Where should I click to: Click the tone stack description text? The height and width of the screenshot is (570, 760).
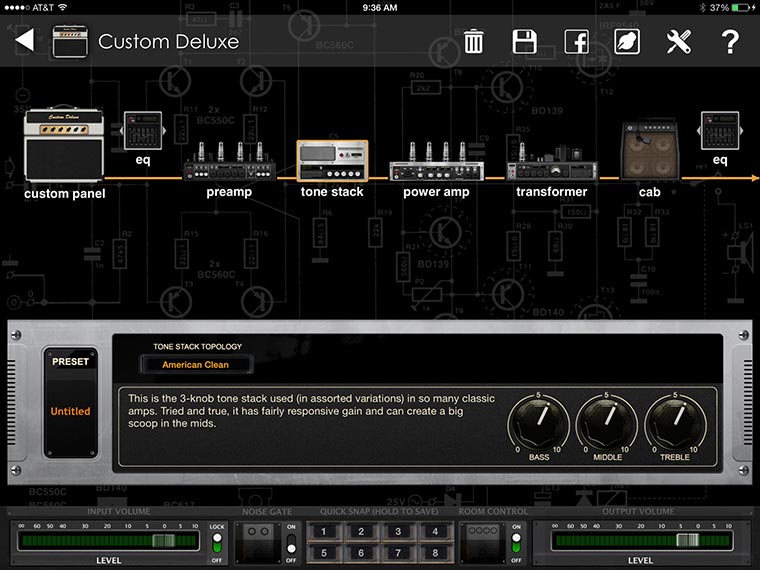pos(312,411)
